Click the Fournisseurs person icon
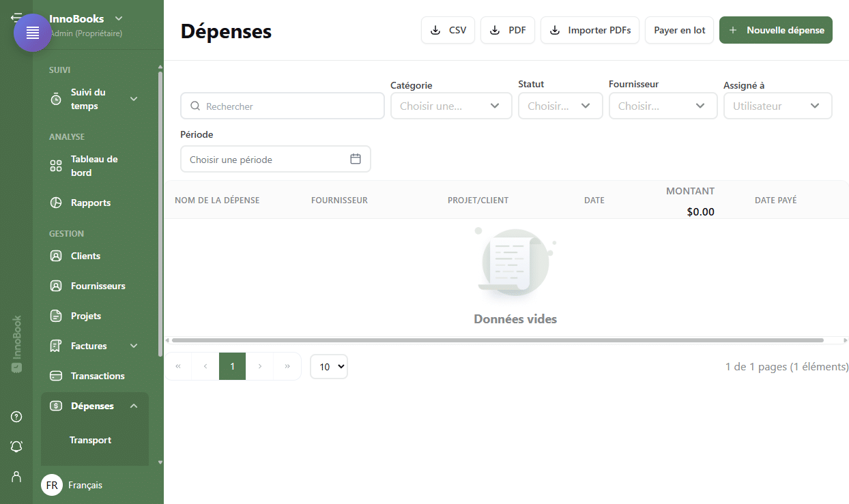Image resolution: width=849 pixels, height=504 pixels. 56,286
